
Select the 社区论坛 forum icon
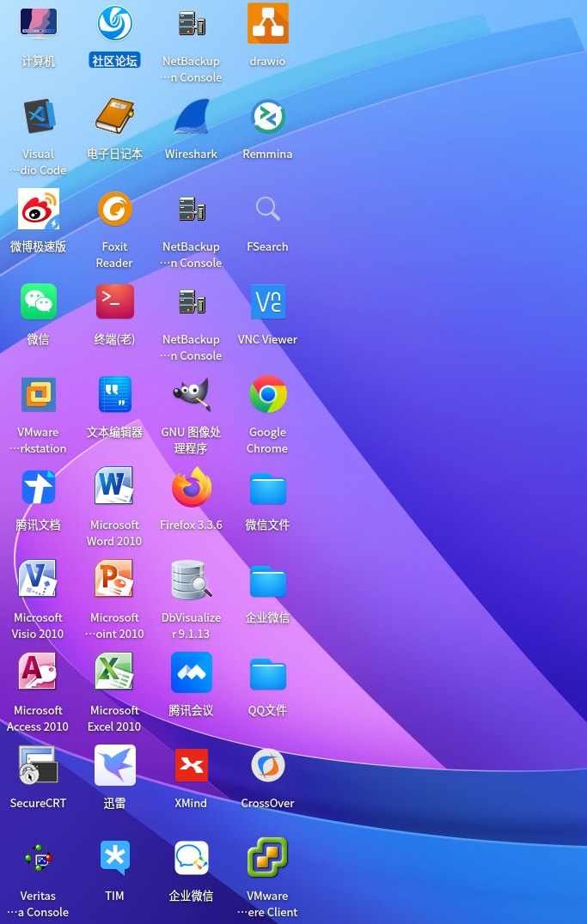click(x=114, y=23)
